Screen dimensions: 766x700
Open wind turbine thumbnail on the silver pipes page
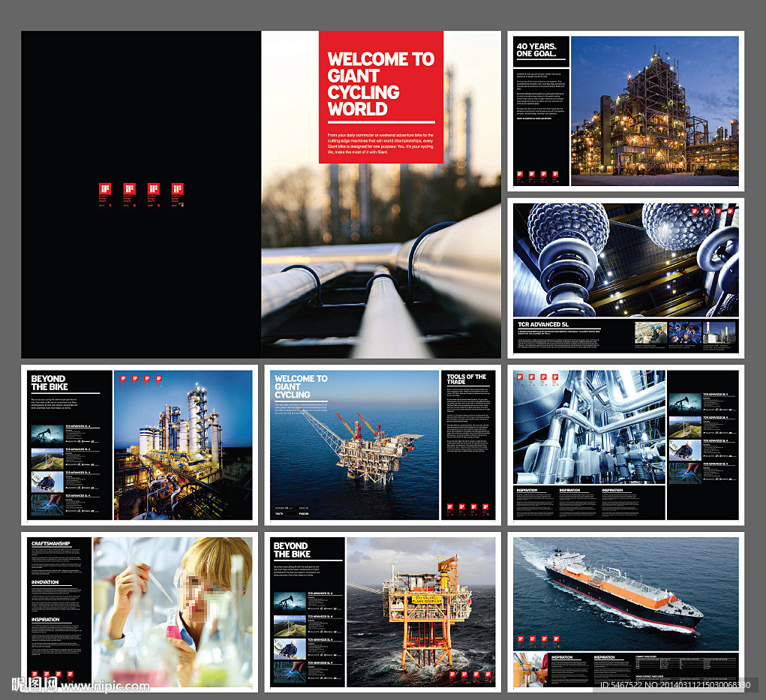point(685,427)
